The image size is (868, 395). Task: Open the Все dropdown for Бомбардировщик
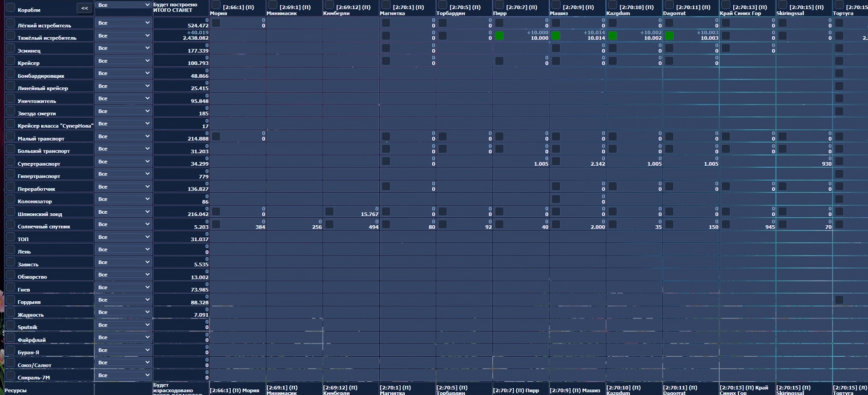pos(123,73)
